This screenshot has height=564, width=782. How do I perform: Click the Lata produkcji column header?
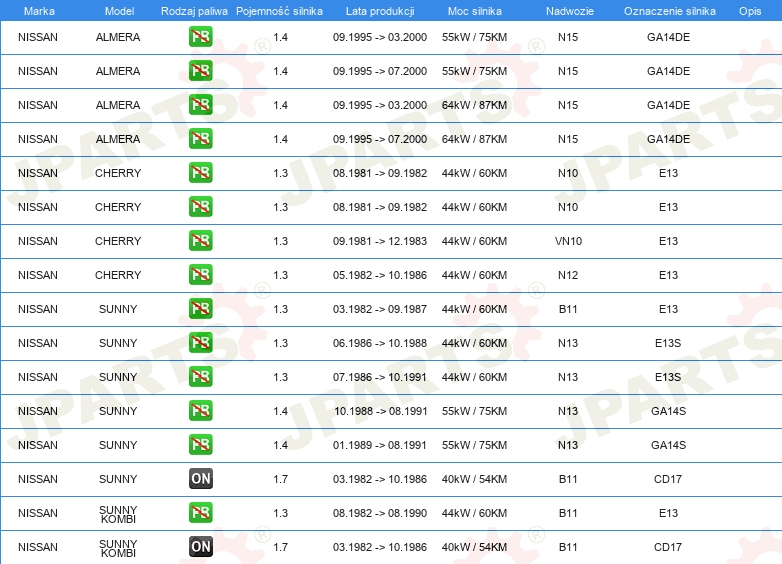tap(380, 11)
